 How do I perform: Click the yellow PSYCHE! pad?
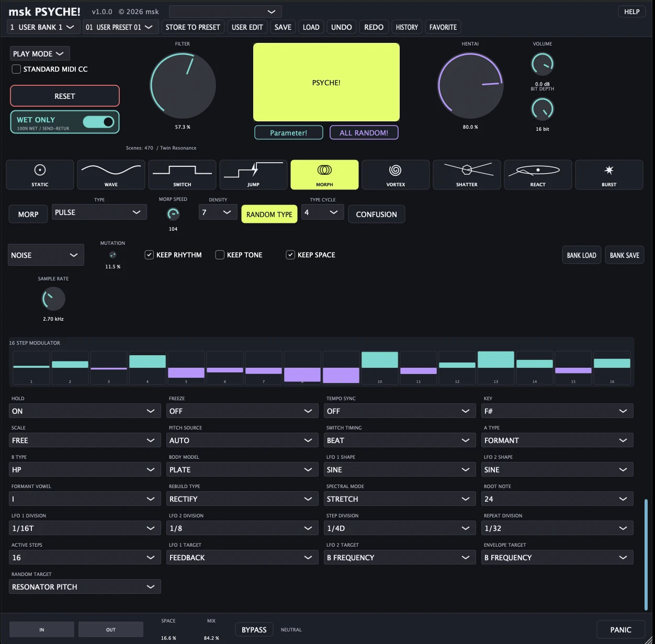click(x=326, y=83)
